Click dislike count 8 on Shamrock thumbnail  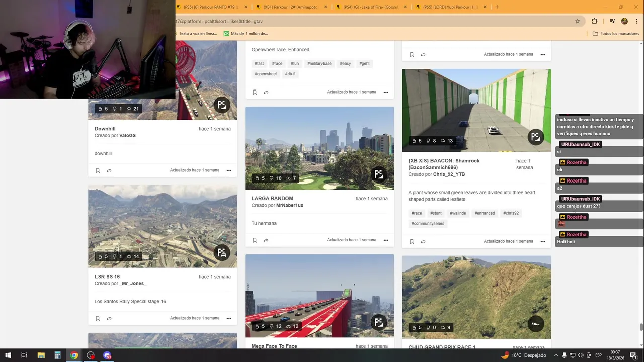pos(431,141)
